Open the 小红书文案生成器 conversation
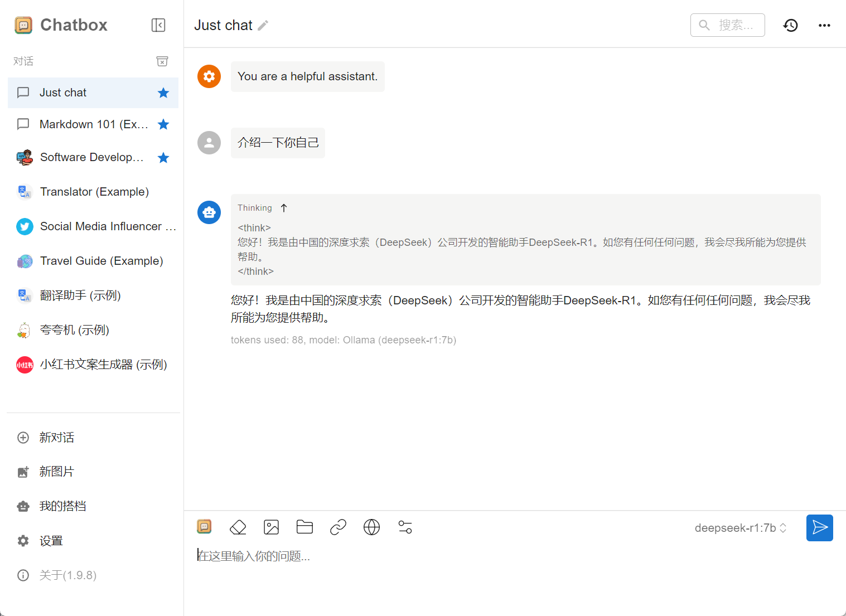The height and width of the screenshot is (616, 846). point(93,365)
